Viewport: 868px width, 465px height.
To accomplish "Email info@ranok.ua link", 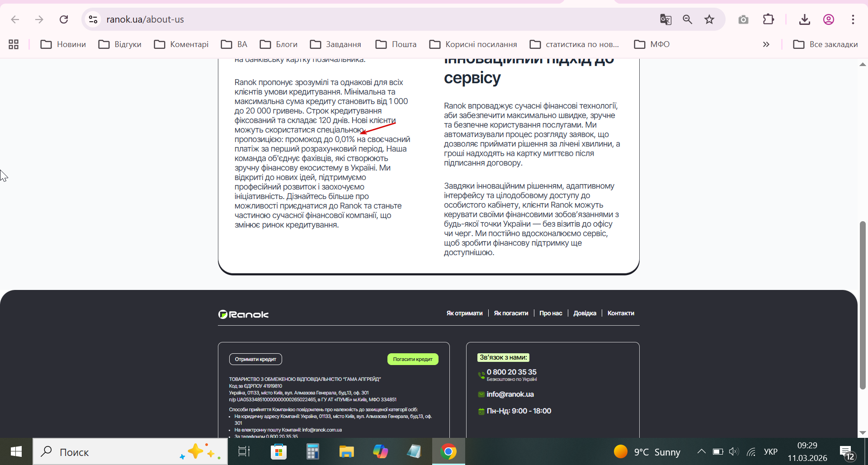I will pos(510,394).
